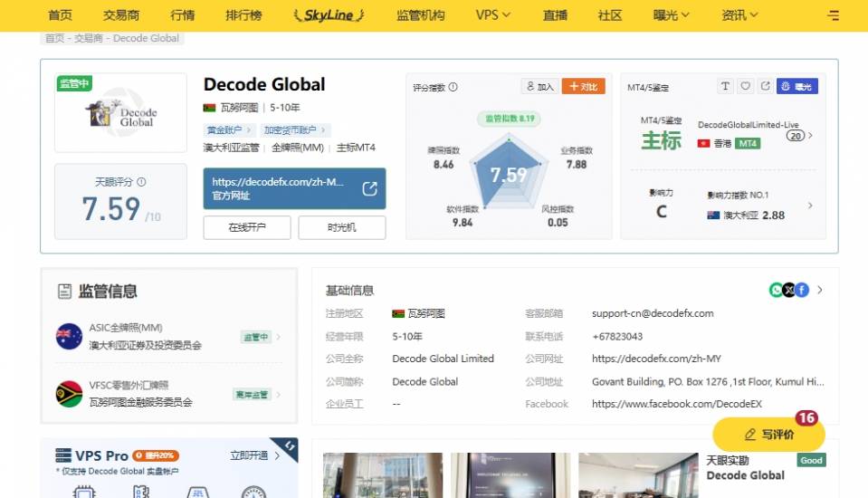
Task: Click the 监管指数 8.19 label on radar chart
Action: click(x=510, y=118)
